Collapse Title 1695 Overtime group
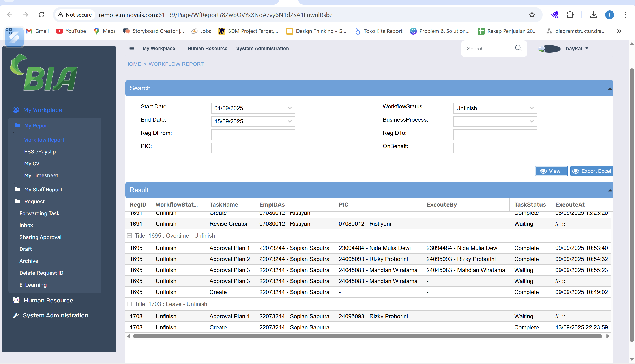 click(129, 236)
